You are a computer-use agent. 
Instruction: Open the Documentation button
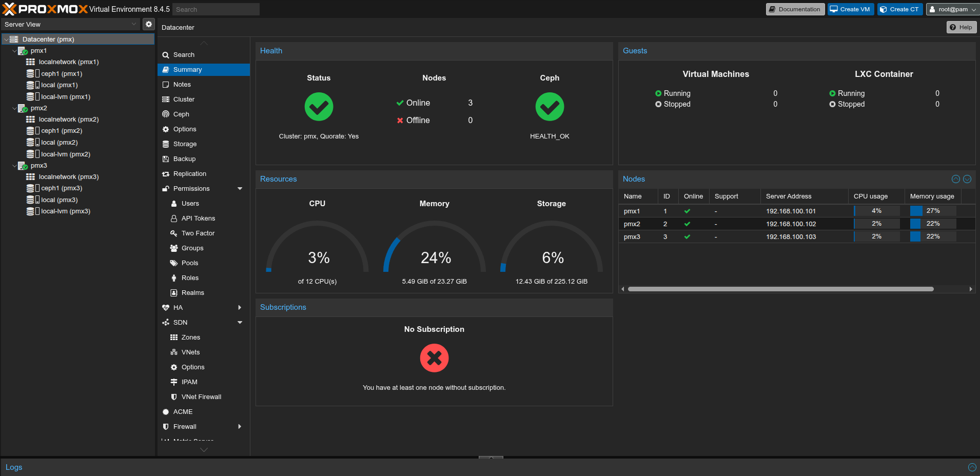pos(795,9)
